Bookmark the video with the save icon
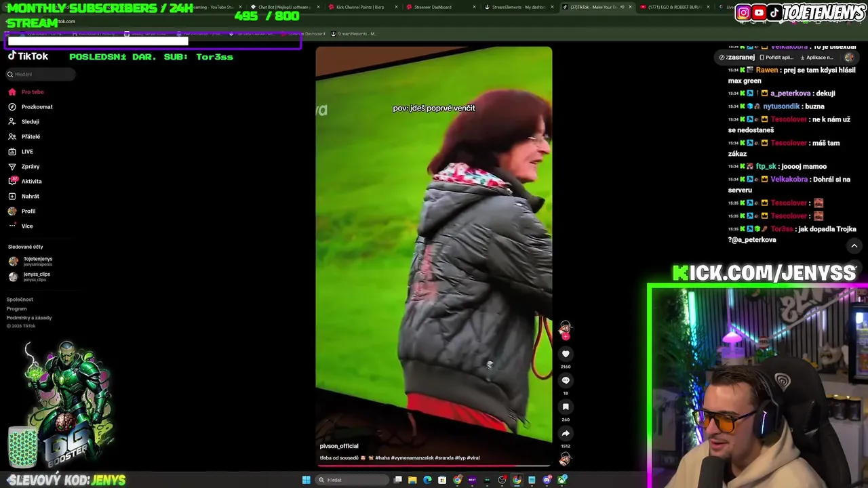Screen dimensions: 868x488 [566, 407]
